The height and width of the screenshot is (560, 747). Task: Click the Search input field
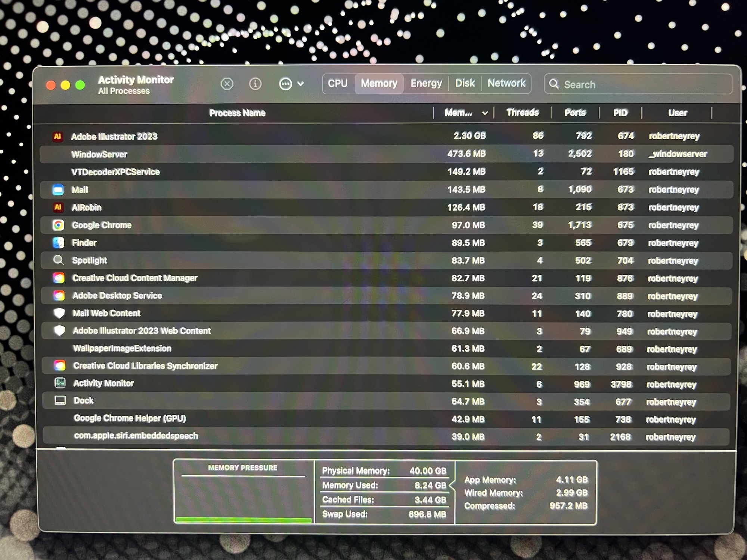click(642, 84)
